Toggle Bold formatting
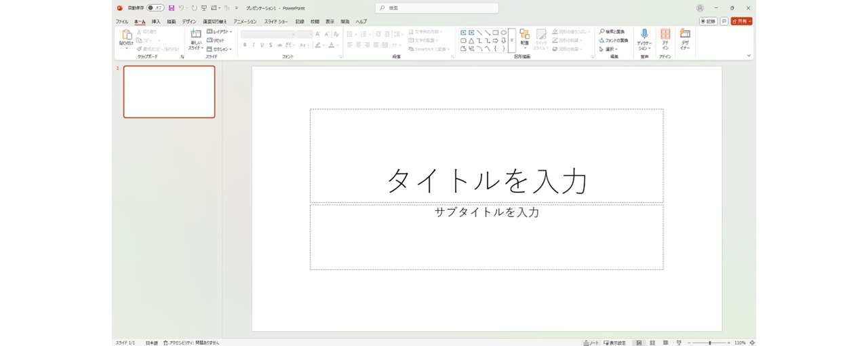This screenshot has height=346, width=868. pos(245,45)
